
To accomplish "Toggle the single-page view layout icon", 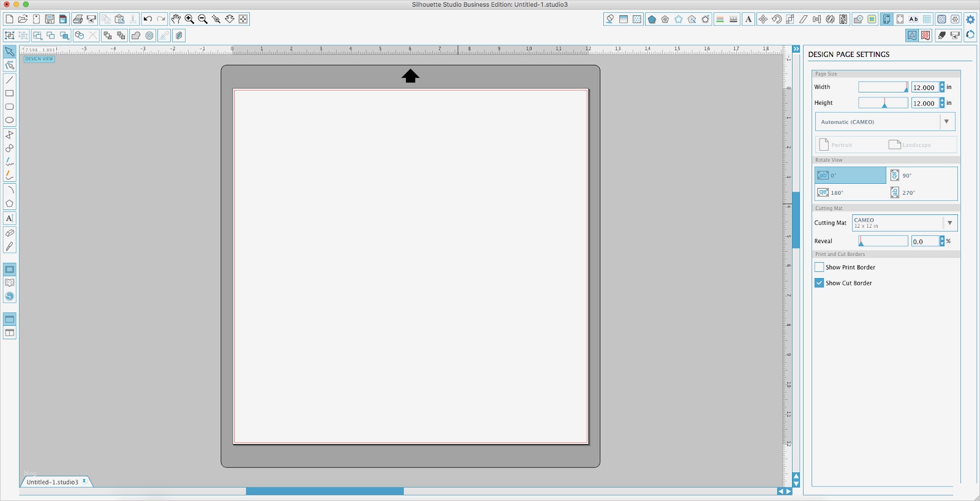I will pyautogui.click(x=9, y=319).
